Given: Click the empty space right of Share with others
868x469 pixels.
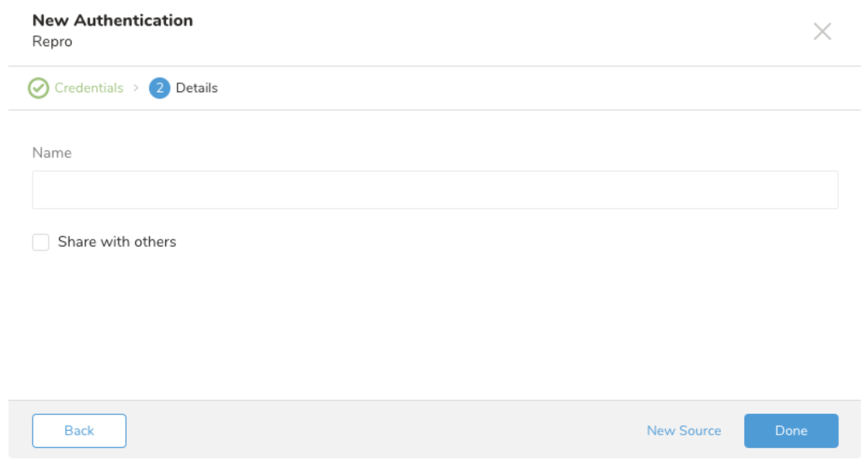Looking at the screenshot, I should click(x=472, y=242).
